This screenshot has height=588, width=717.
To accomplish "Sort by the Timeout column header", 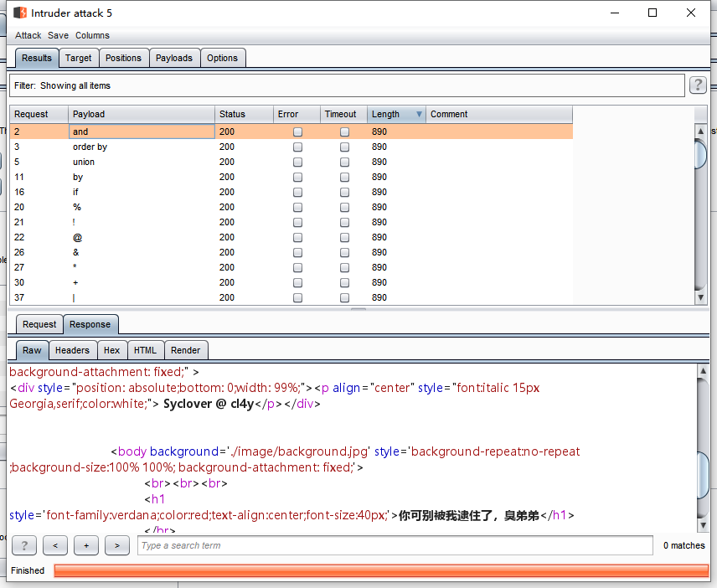I will (344, 114).
